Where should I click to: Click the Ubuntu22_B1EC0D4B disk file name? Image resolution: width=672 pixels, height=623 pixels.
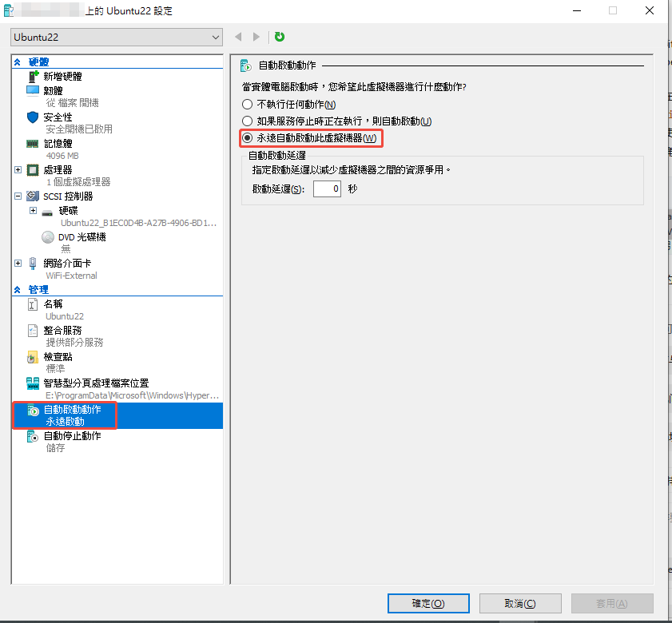point(139,223)
